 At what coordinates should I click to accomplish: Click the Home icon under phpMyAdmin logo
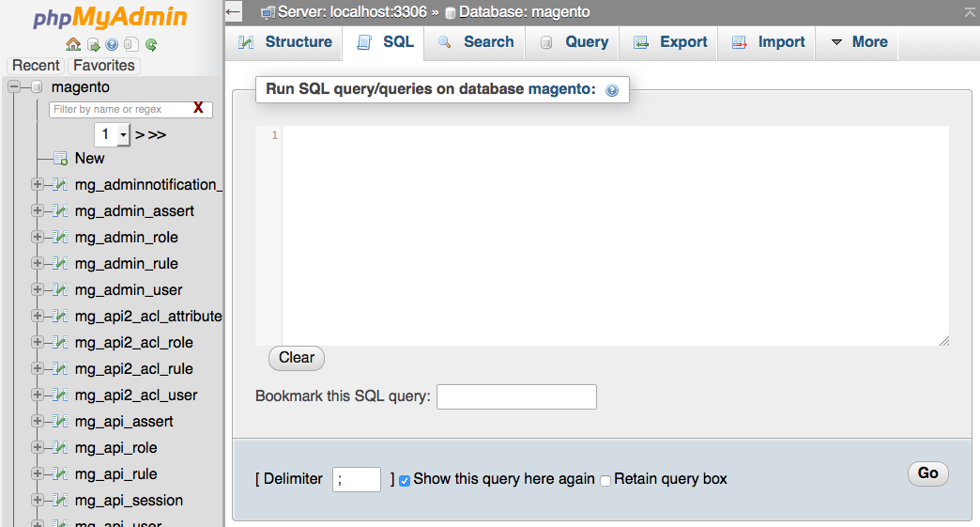(x=73, y=44)
